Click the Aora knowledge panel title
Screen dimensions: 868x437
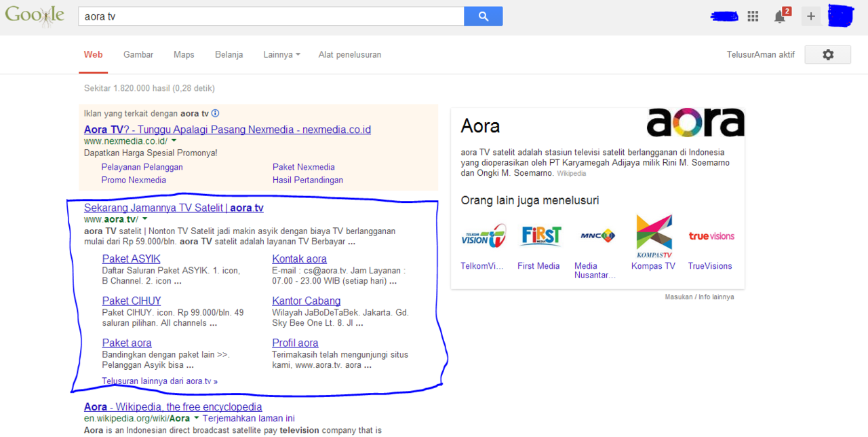480,126
